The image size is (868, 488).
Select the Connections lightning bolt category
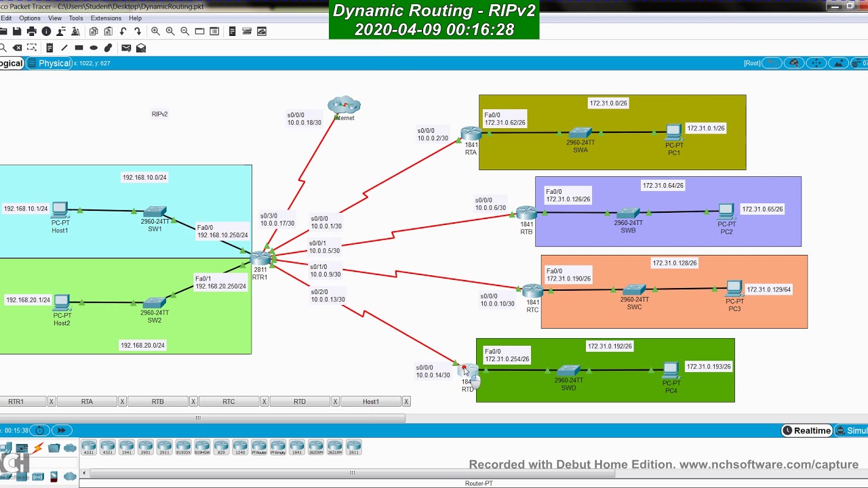(38, 448)
